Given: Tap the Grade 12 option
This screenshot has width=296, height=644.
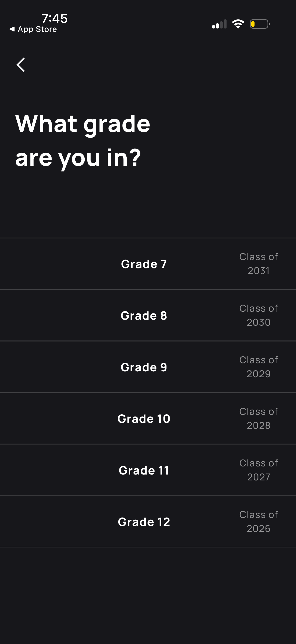Looking at the screenshot, I should [x=144, y=522].
